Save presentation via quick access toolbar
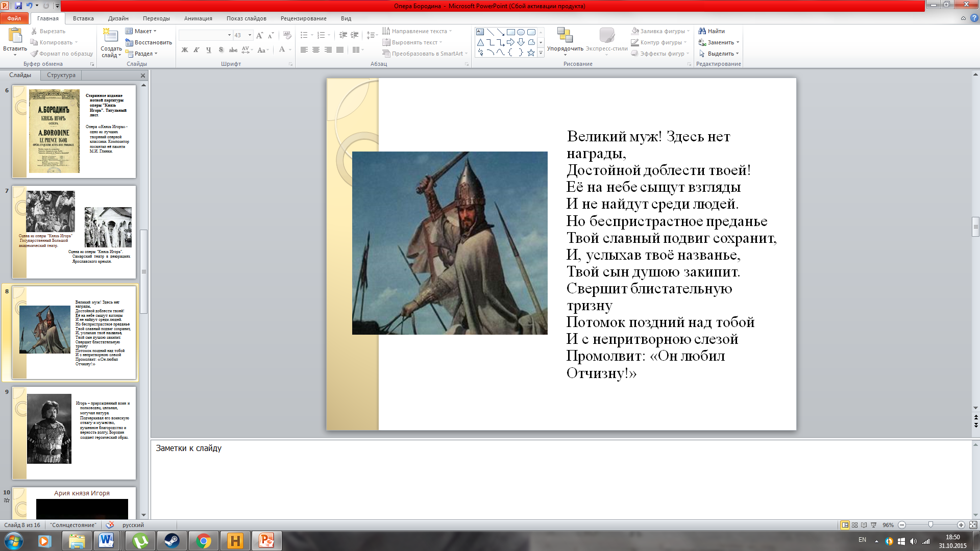The image size is (980, 551). [x=18, y=6]
